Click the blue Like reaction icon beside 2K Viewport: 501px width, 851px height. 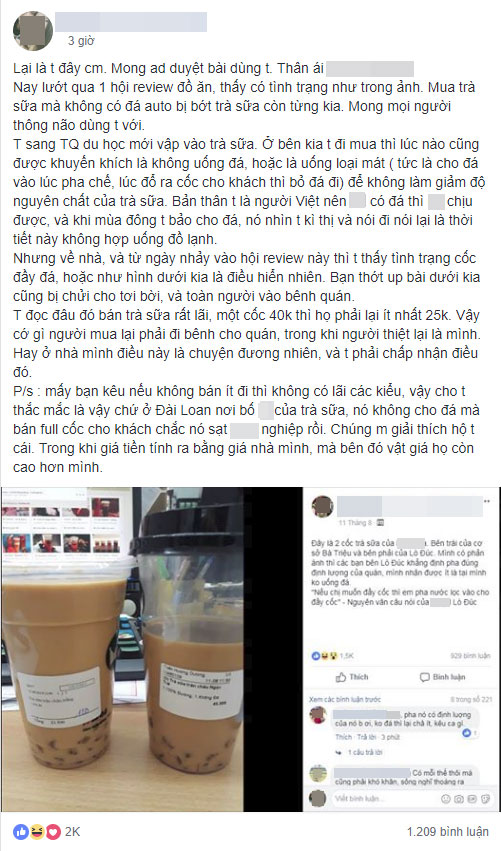(x=21, y=831)
